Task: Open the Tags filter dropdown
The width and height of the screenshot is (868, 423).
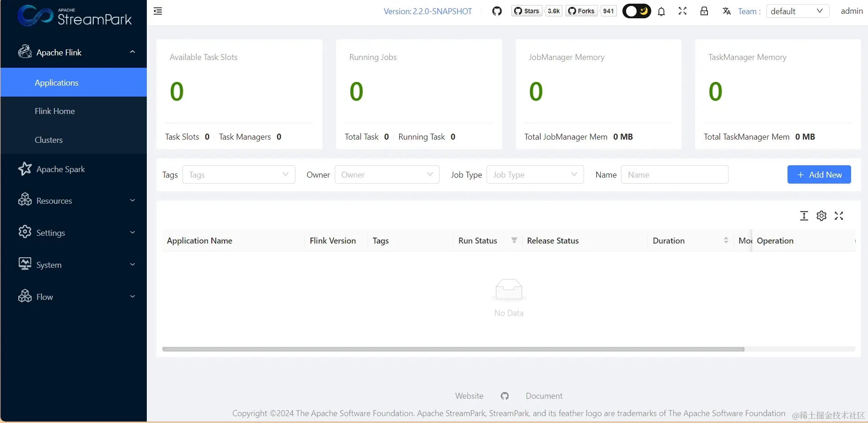Action: (x=239, y=174)
